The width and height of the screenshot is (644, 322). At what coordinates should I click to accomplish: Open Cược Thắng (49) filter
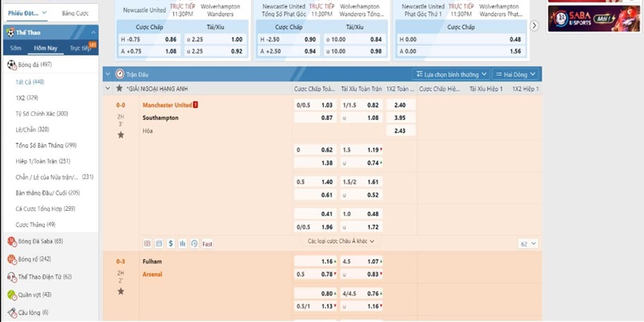[x=35, y=225]
